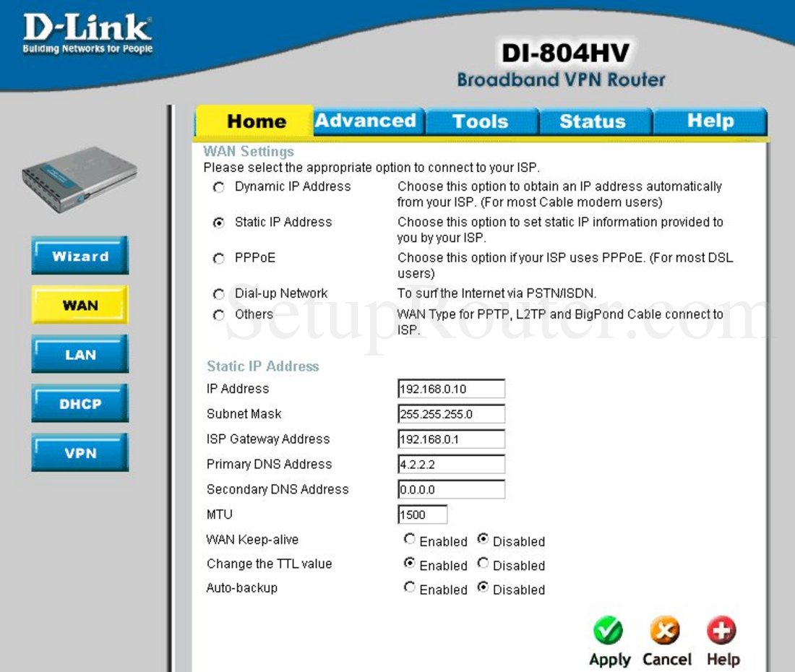Image resolution: width=795 pixels, height=672 pixels.
Task: Click the Apply text label
Action: click(610, 660)
